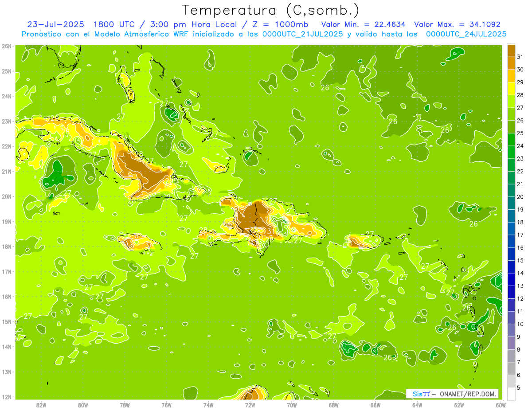532x411 pixels.
Task: Click the '72W' longitude axis label
Action: click(x=250, y=405)
